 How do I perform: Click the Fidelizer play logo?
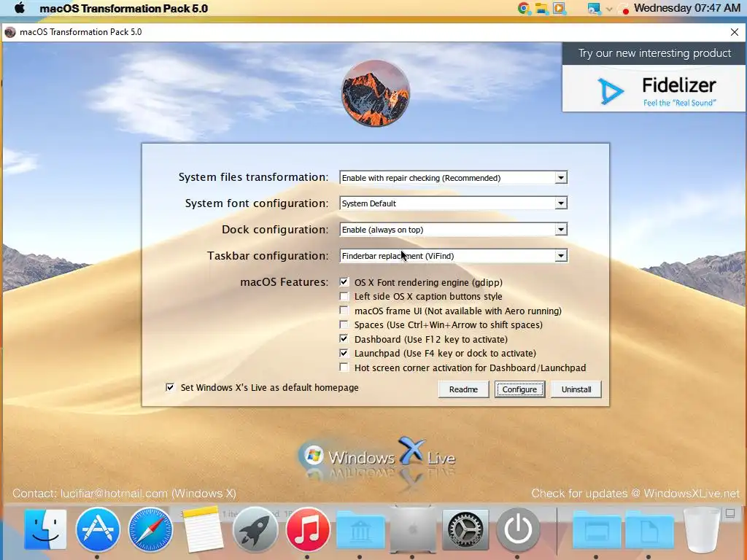pos(611,90)
